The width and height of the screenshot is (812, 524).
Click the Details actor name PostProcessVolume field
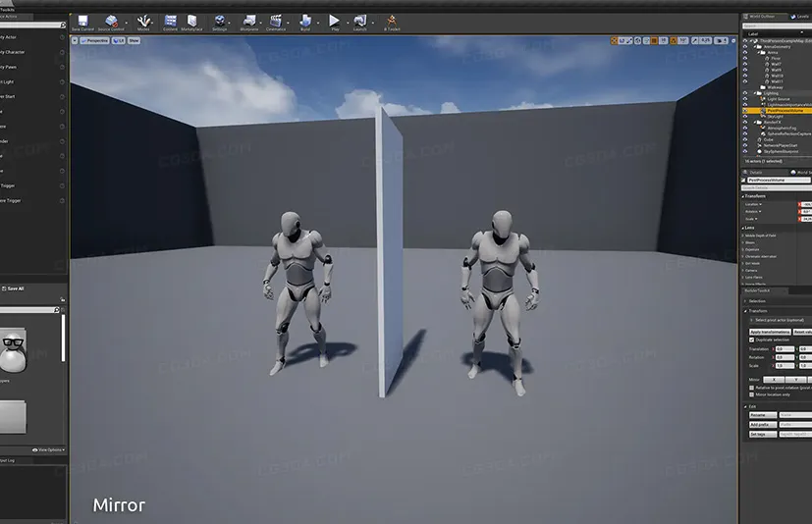click(779, 181)
